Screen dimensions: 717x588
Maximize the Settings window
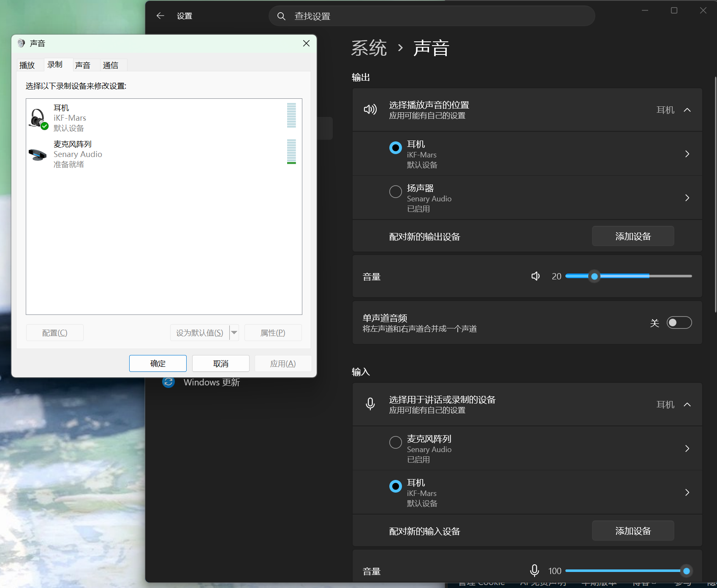tap(674, 11)
